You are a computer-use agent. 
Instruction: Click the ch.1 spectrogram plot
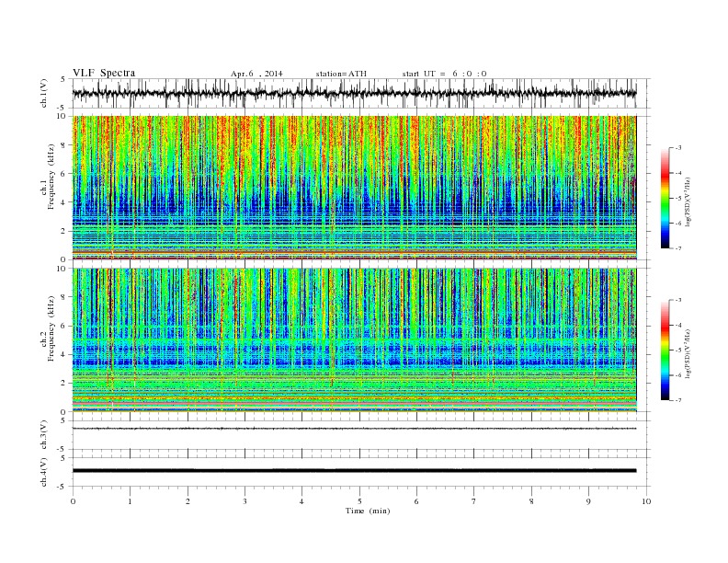tap(355, 188)
